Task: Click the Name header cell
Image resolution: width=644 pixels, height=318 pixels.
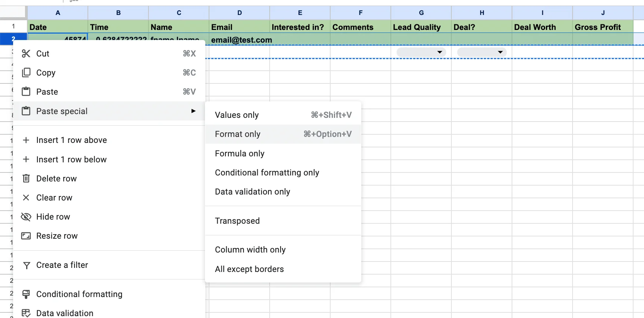Action: 179,27
